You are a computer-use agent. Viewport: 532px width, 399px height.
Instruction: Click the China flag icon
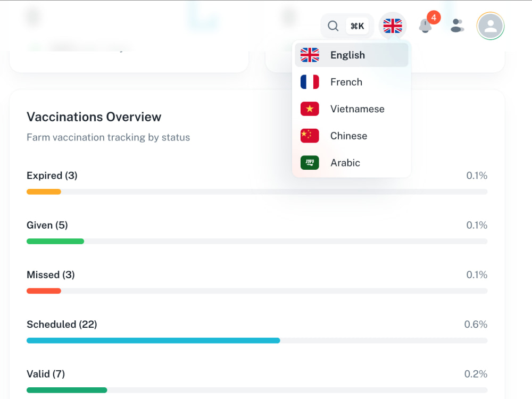point(310,136)
